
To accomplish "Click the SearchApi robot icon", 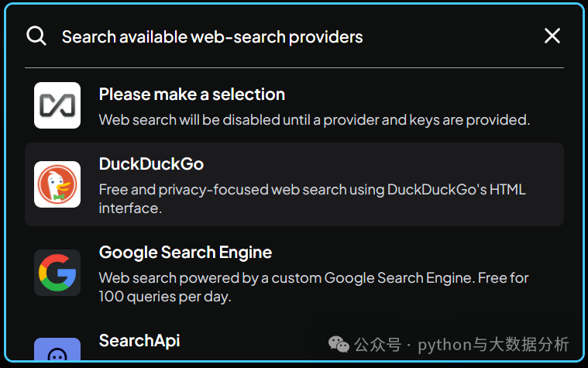I will [57, 353].
